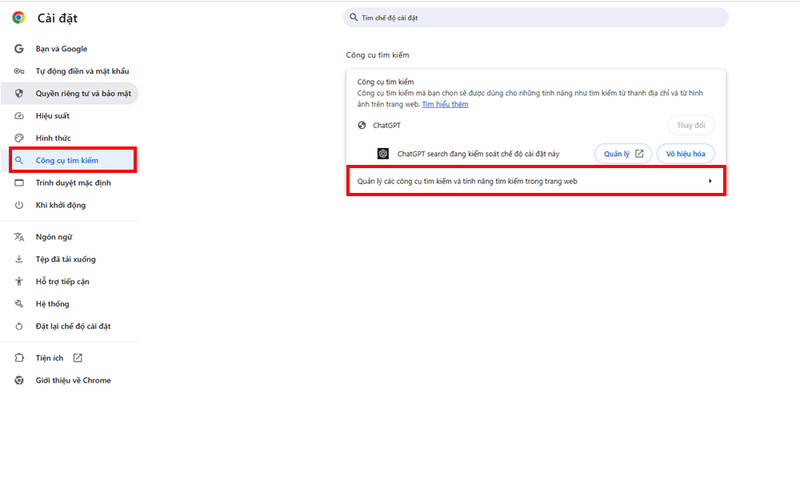
Task: Click the Chrome logo beside Cài đặt
Action: [18, 18]
